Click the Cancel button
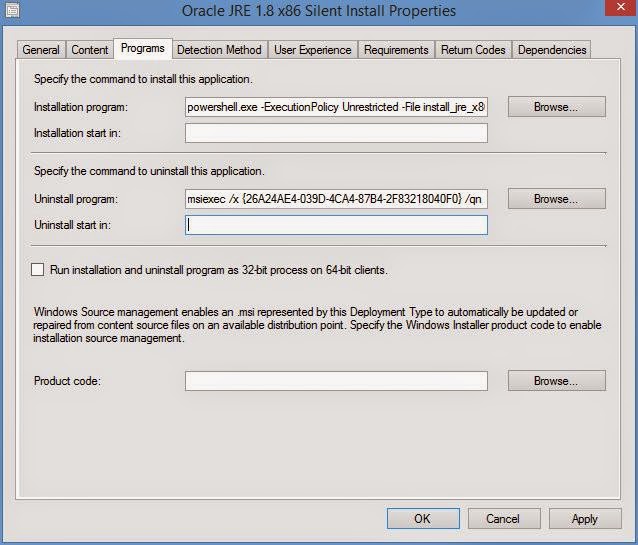638x545 pixels. tap(503, 519)
